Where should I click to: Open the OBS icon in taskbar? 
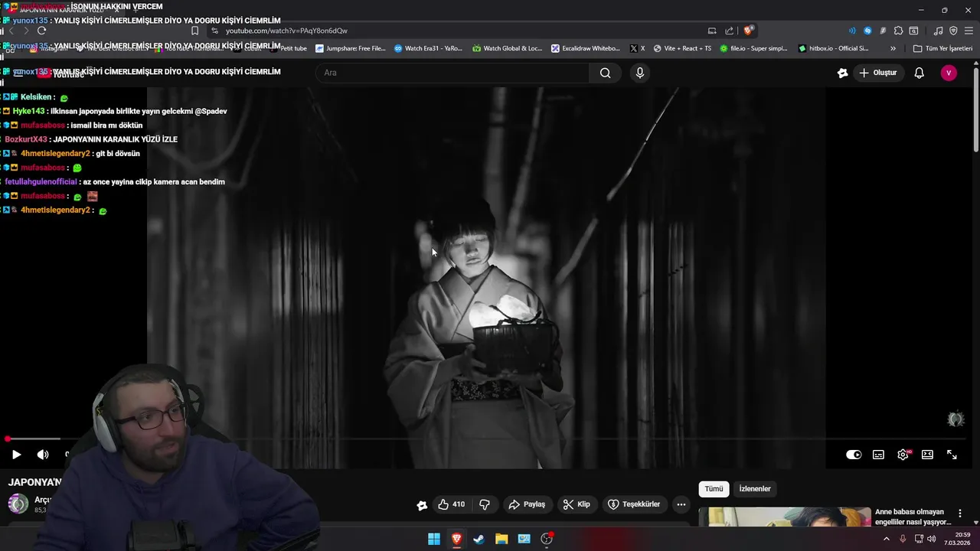(547, 539)
